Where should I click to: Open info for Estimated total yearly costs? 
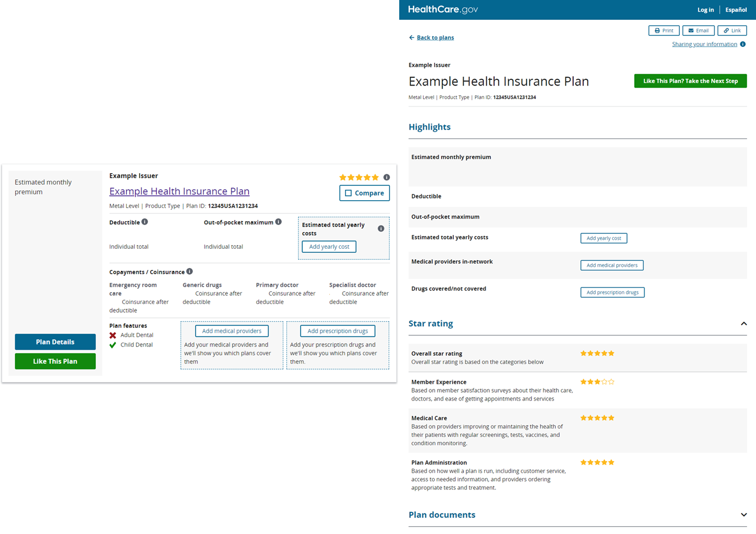tap(381, 228)
